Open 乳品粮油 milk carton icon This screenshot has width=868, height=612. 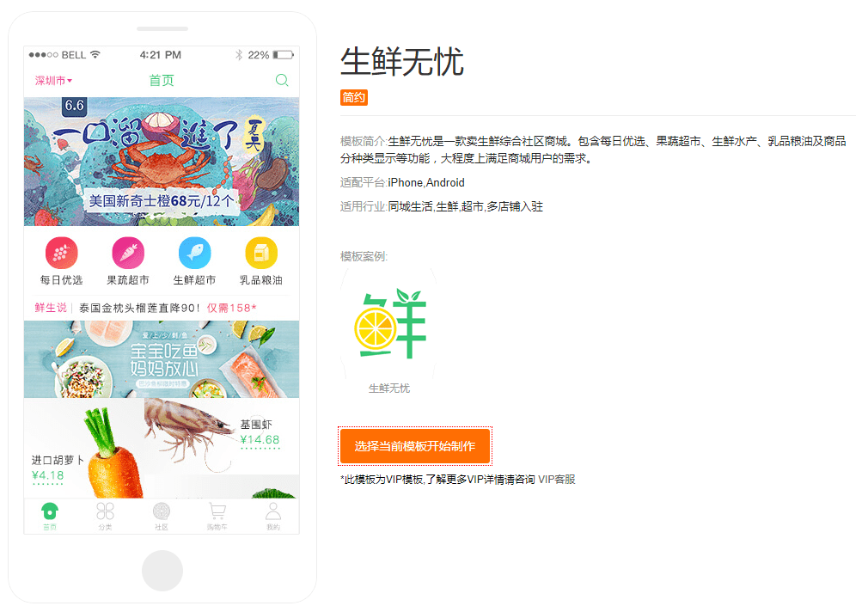click(x=261, y=253)
